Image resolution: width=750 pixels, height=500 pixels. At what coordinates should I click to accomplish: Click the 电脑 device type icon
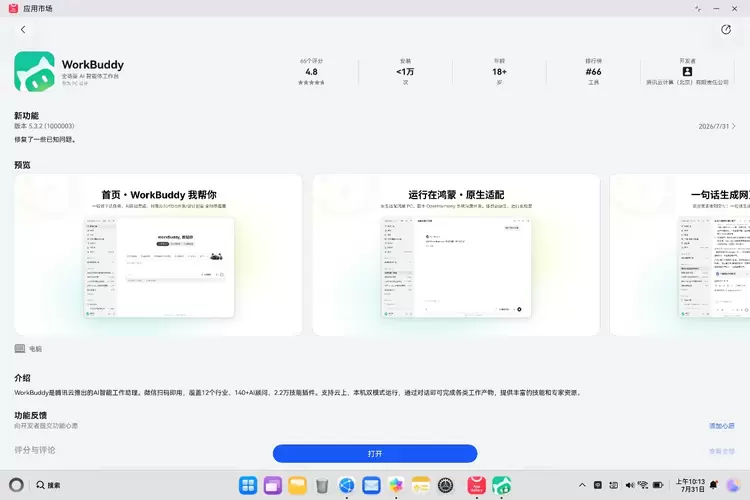pos(20,349)
